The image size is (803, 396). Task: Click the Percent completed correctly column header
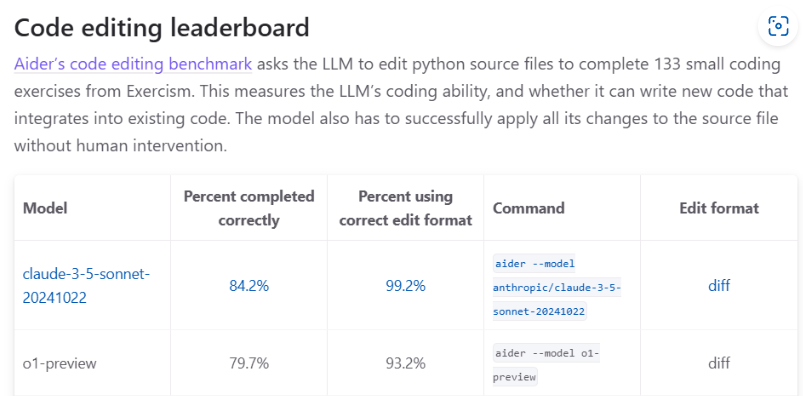(x=249, y=208)
